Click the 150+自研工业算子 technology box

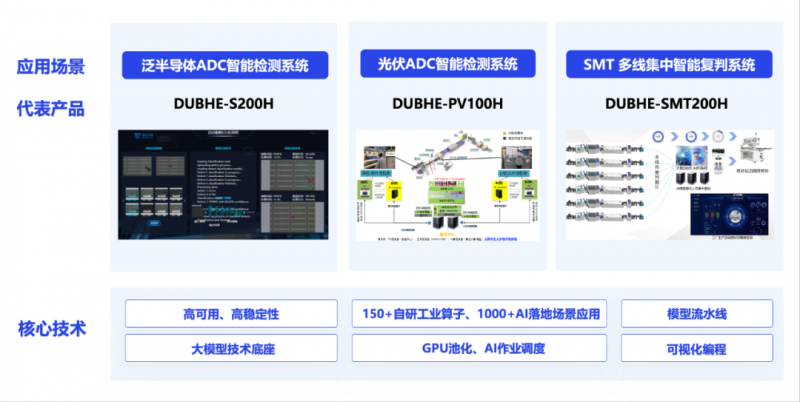[480, 314]
